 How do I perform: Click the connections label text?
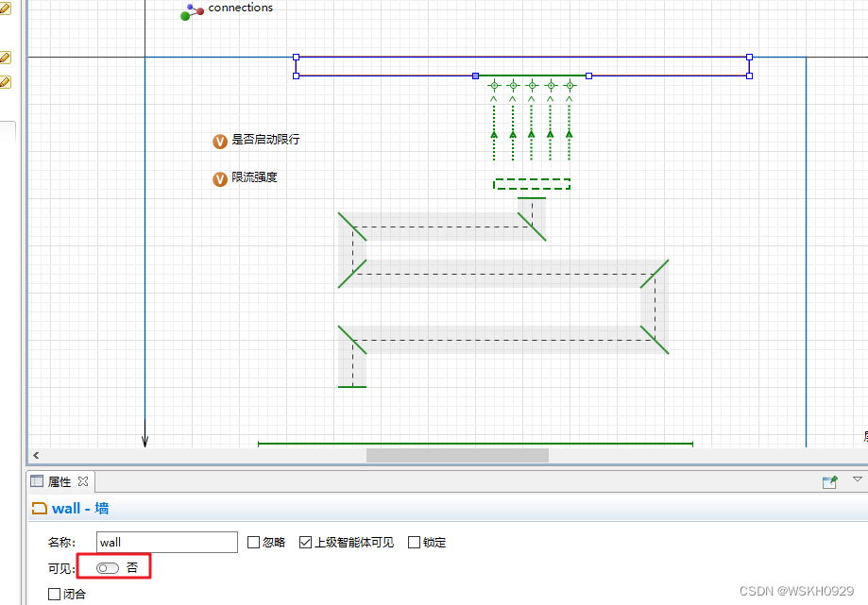pyautogui.click(x=240, y=8)
